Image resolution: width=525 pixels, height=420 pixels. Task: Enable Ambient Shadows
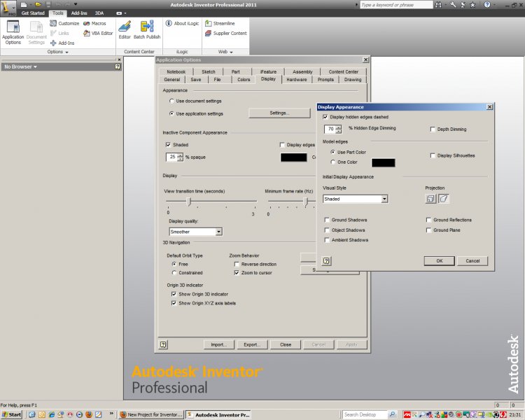[x=327, y=240]
